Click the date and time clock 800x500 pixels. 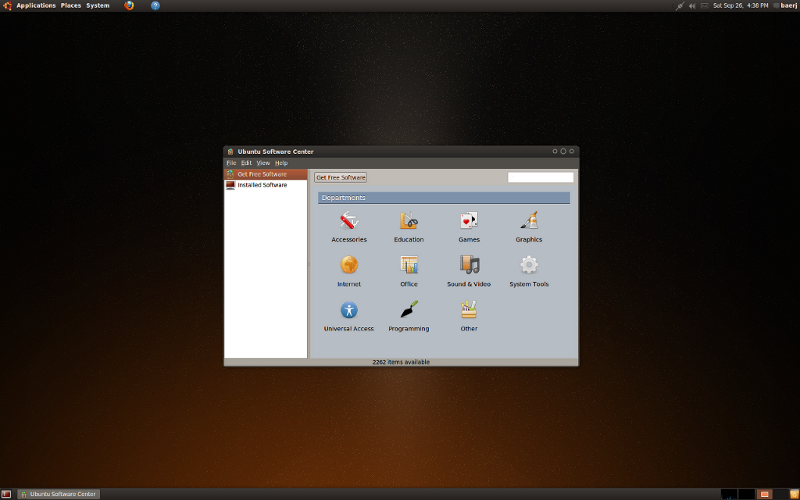coord(741,6)
